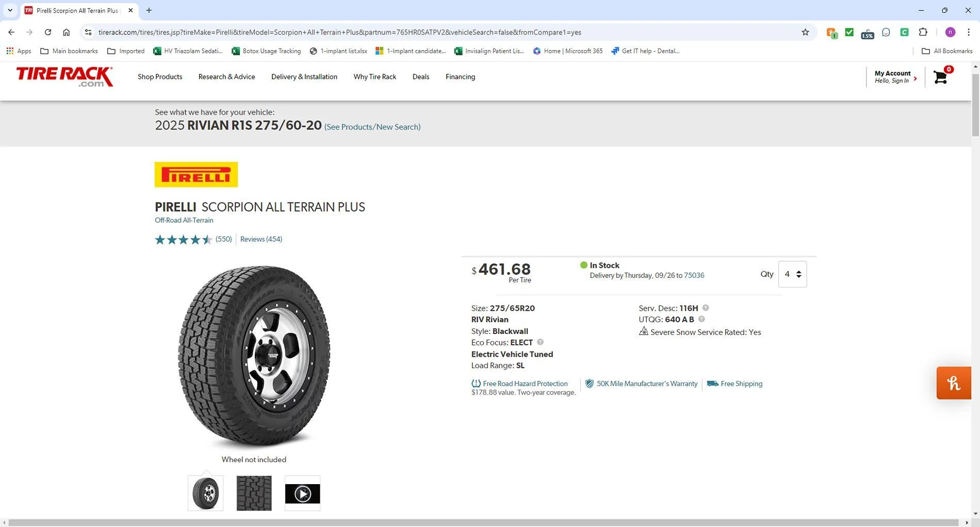
Task: Open the Chrome three-dot menu
Action: (968, 32)
